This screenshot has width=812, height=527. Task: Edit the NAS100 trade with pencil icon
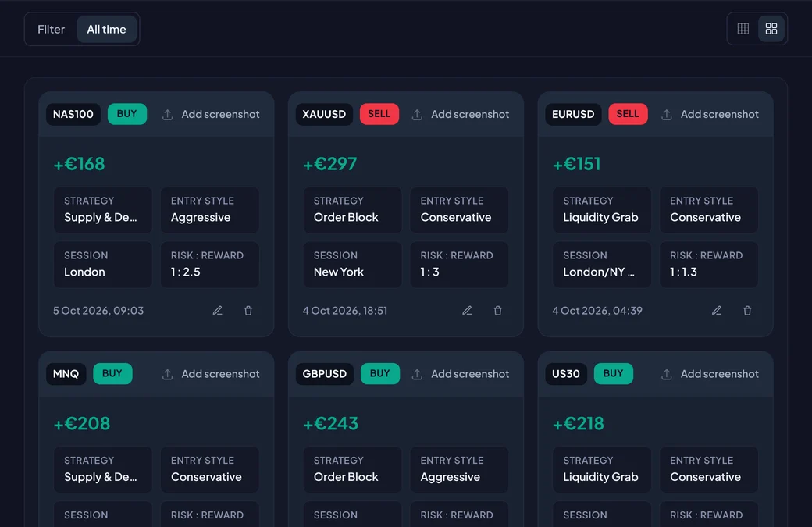point(218,311)
